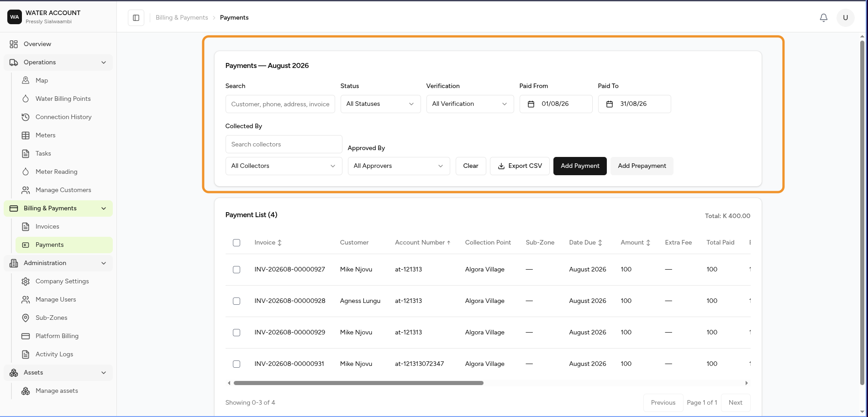Open the notifications bell
The height and width of the screenshot is (417, 868).
(824, 18)
